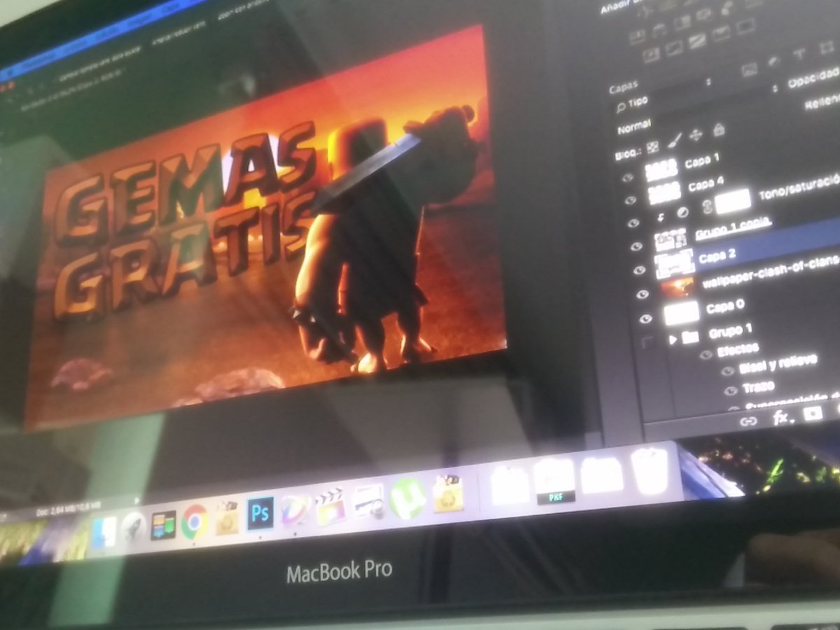Hide the wallpaper-clash-of-clans layer
Screen dimensions: 840x630
point(643,295)
